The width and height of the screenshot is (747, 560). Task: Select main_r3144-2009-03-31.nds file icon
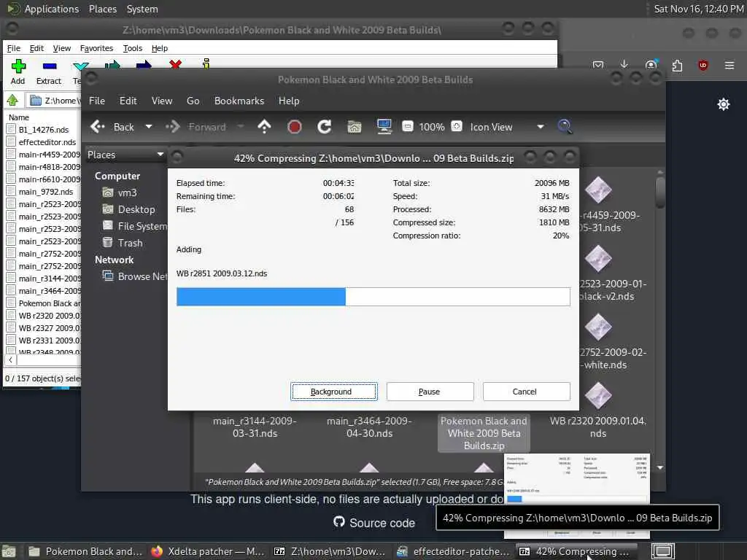coord(255,427)
